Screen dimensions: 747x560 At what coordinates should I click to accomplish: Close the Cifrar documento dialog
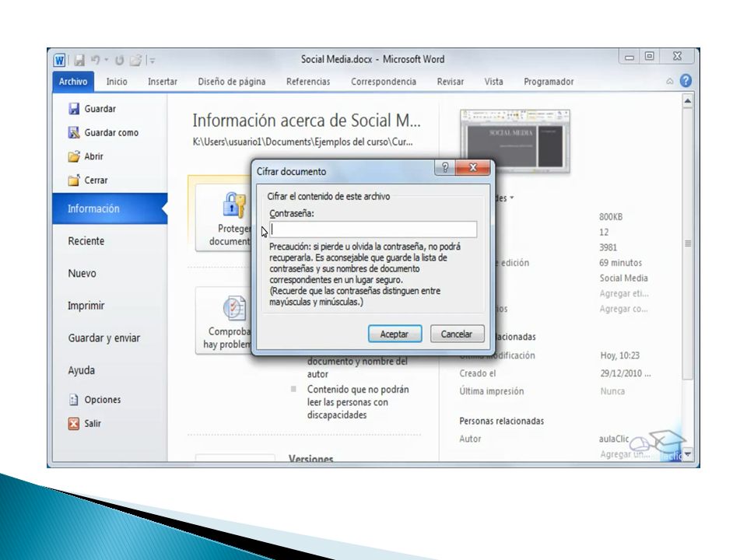(473, 167)
